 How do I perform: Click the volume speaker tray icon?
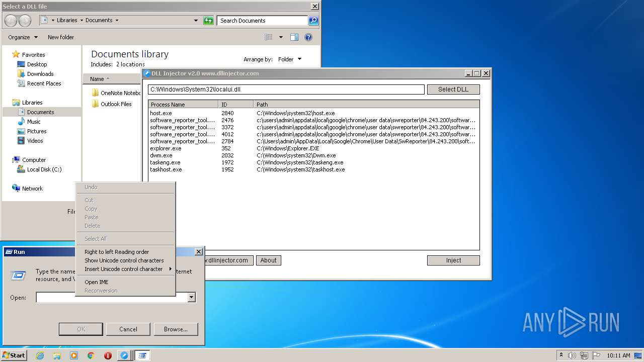pyautogui.click(x=572, y=355)
